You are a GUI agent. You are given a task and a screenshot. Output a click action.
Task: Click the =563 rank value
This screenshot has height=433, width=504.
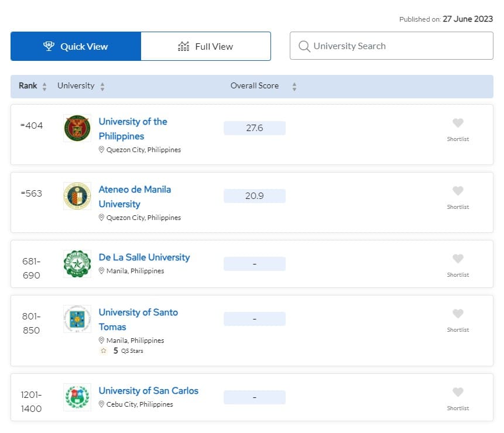32,193
